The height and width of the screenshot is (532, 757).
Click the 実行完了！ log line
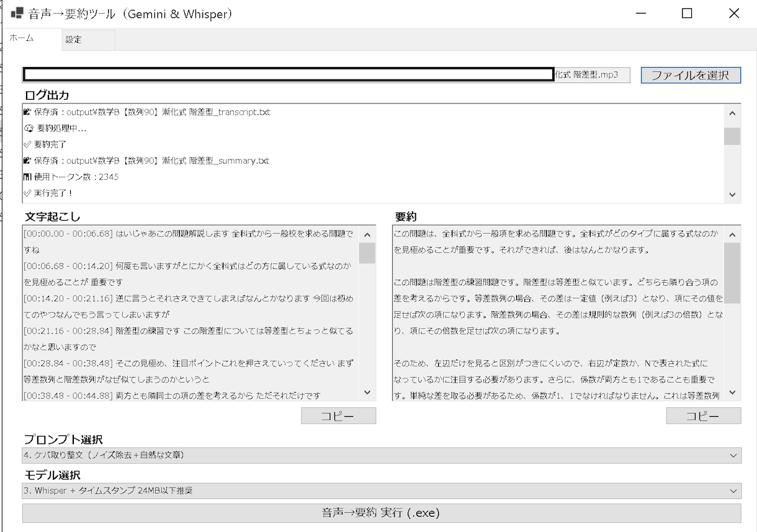tap(48, 193)
